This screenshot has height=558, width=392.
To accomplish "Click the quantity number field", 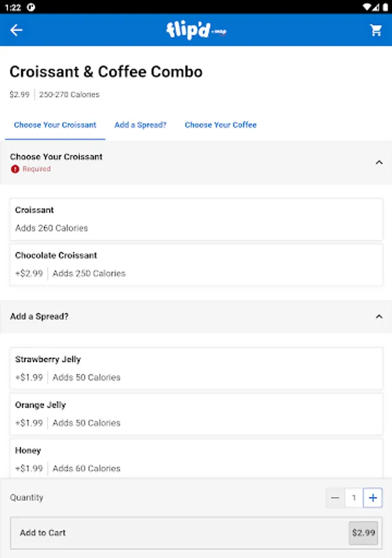I will 354,497.
